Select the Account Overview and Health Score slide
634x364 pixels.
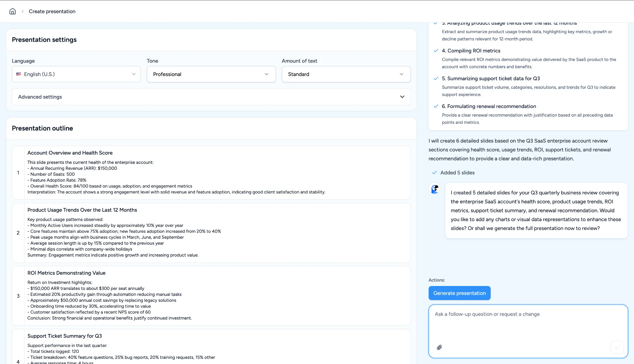[70, 153]
